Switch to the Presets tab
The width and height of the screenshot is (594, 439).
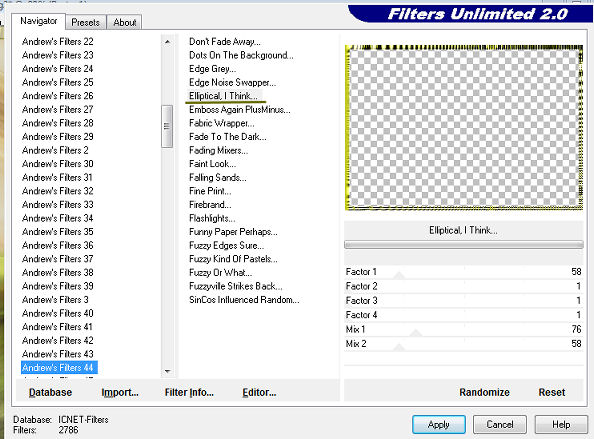click(x=86, y=22)
